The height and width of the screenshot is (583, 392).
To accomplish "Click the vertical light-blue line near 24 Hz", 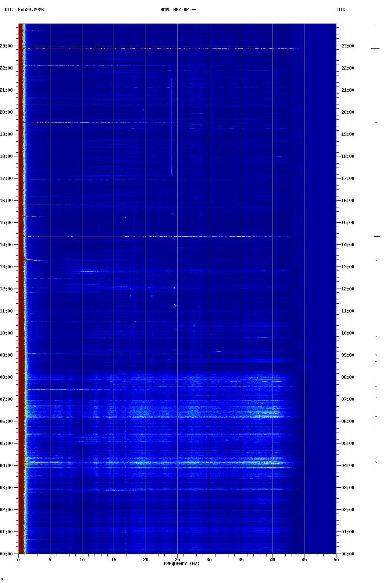I will pyautogui.click(x=171, y=125).
